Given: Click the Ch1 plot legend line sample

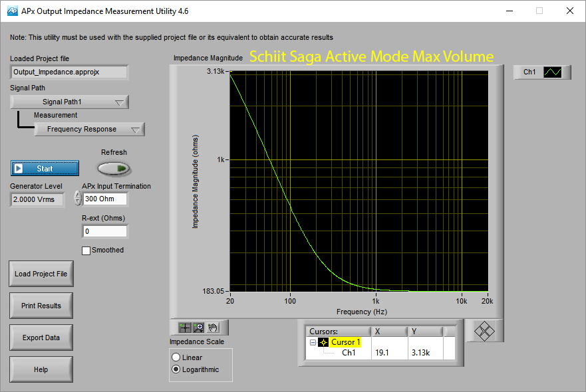Looking at the screenshot, I should 552,72.
